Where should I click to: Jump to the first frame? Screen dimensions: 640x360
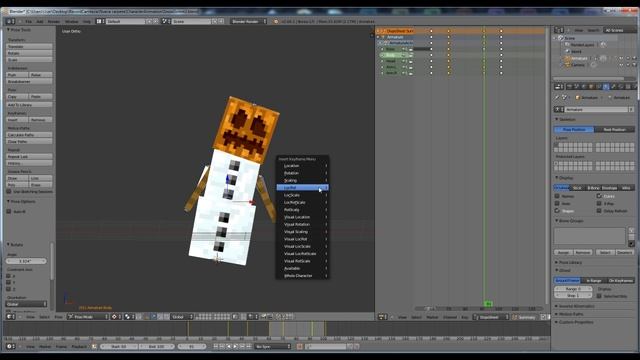pos(216,347)
